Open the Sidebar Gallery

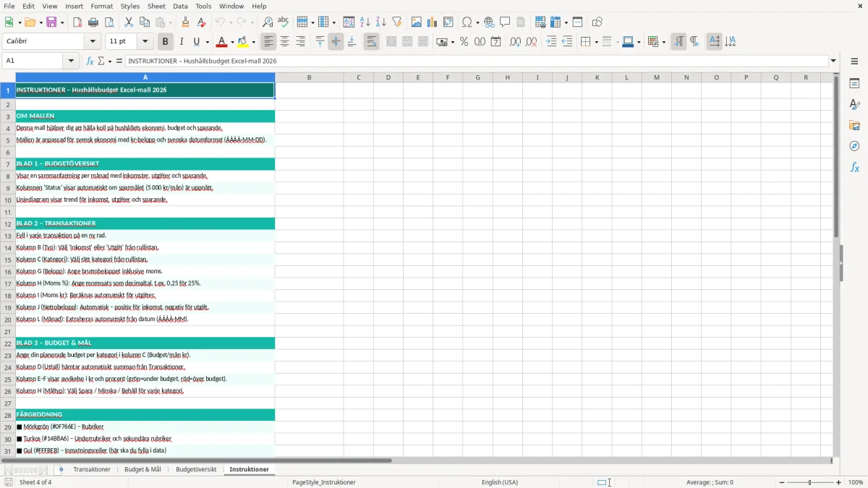855,126
